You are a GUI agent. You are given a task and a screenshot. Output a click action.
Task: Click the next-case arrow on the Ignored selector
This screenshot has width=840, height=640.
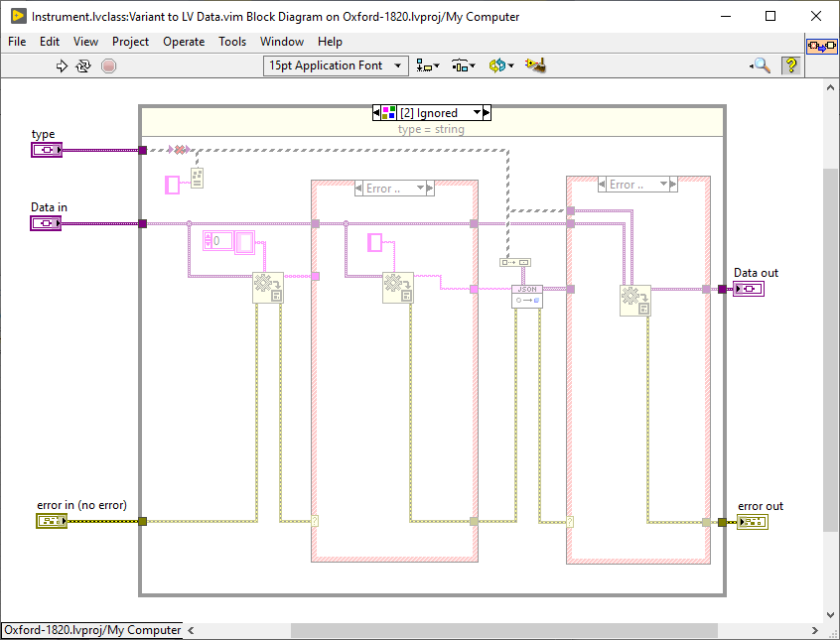[487, 112]
